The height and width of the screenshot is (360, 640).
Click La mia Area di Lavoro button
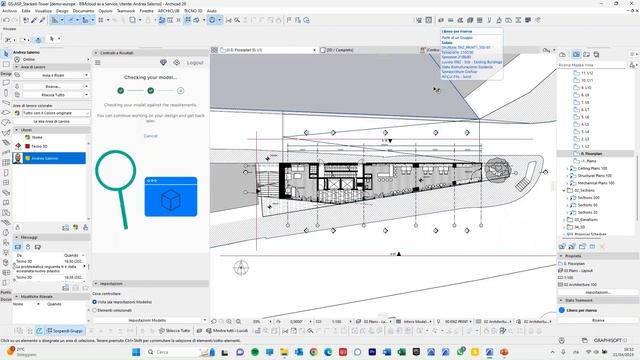(51, 122)
